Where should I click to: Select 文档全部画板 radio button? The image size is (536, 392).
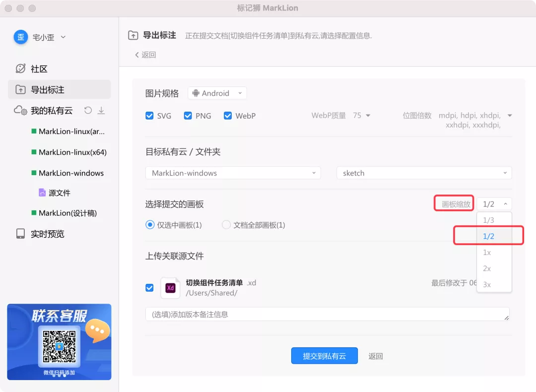pos(226,224)
